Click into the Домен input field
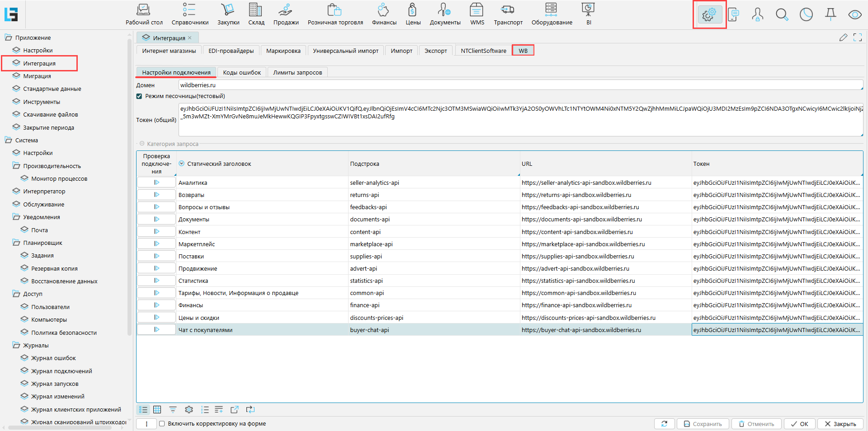Image resolution: width=868 pixels, height=431 pixels. click(520, 85)
